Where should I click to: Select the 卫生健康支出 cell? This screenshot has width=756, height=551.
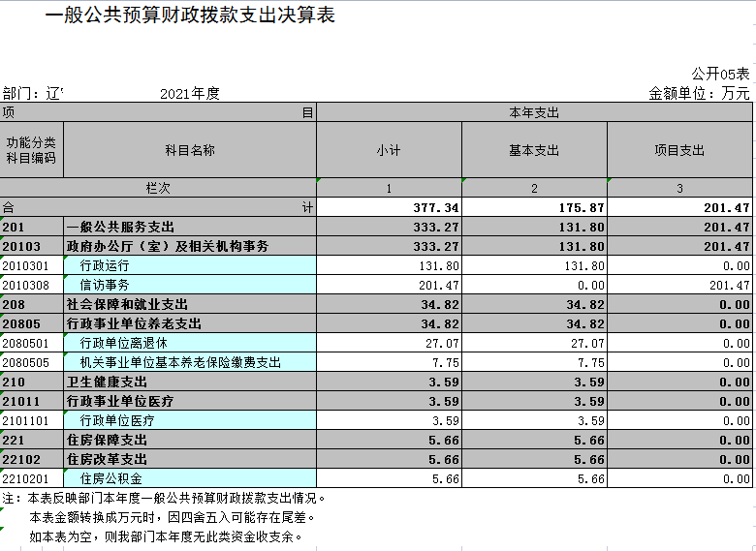(190, 382)
